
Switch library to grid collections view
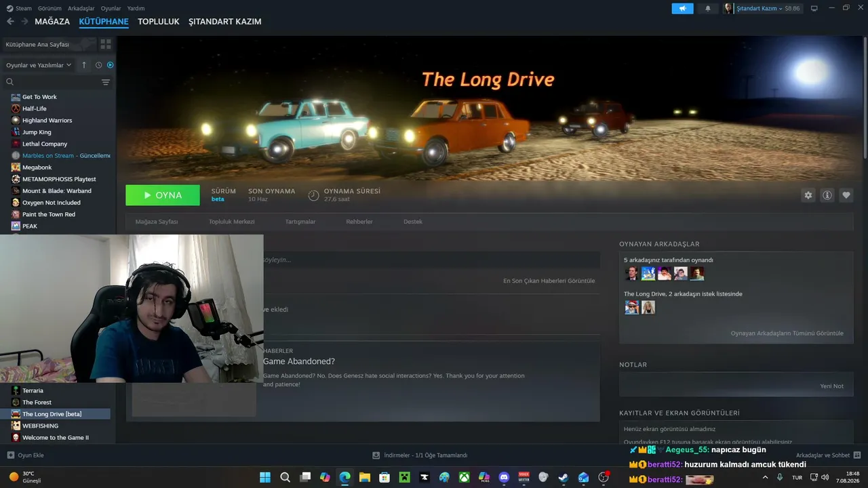pyautogui.click(x=106, y=44)
